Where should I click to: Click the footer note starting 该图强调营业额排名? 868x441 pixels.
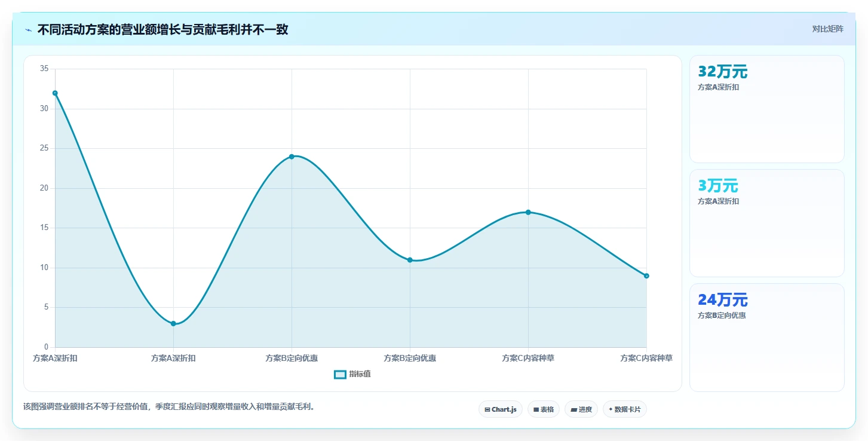tap(168, 407)
